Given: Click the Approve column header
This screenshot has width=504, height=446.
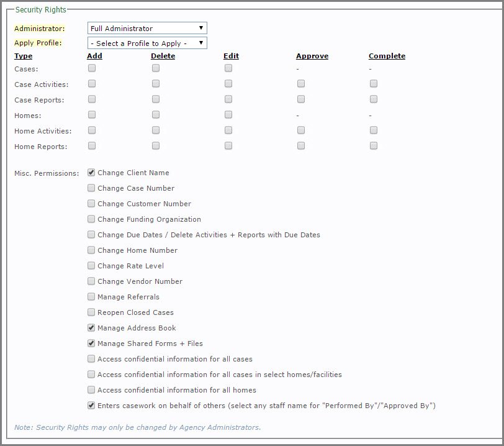Looking at the screenshot, I should [x=312, y=56].
